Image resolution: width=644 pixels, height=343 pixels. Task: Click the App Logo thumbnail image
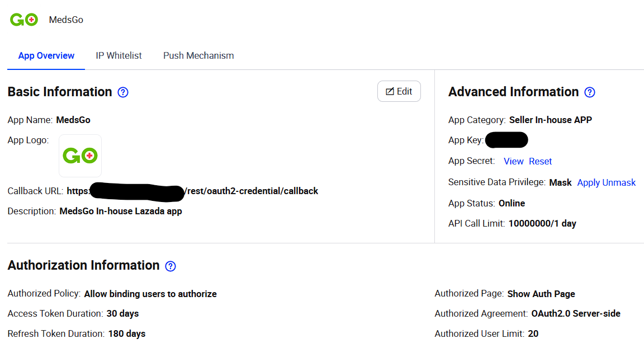[80, 156]
